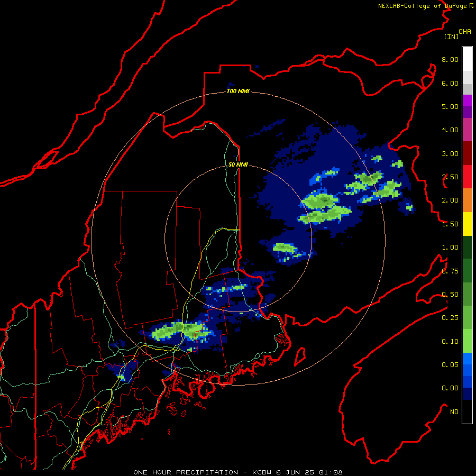
Task: Click the 0.10 legend value
Action: tap(450, 342)
